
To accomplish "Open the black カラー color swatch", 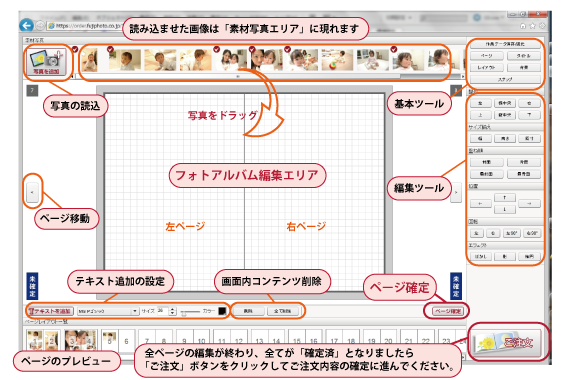I will click(222, 311).
